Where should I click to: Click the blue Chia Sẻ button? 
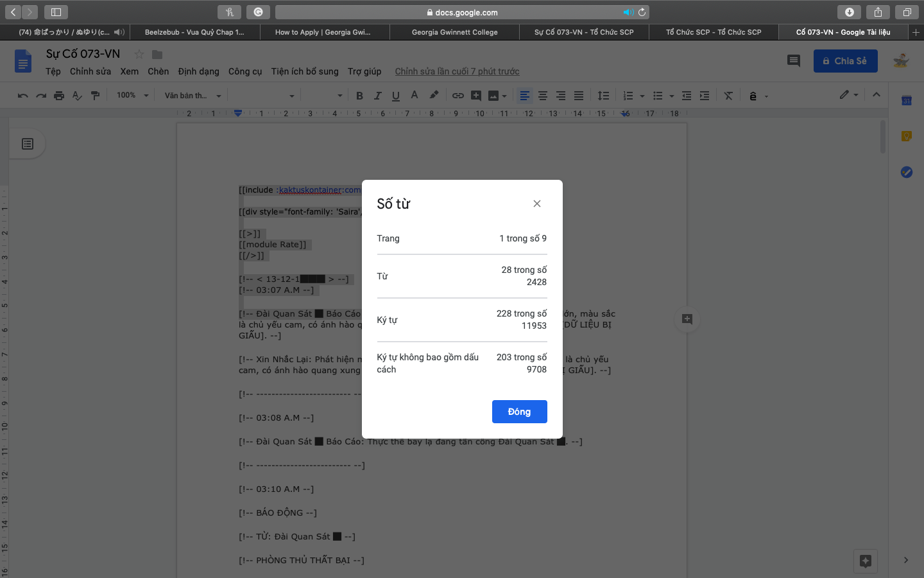pos(845,61)
